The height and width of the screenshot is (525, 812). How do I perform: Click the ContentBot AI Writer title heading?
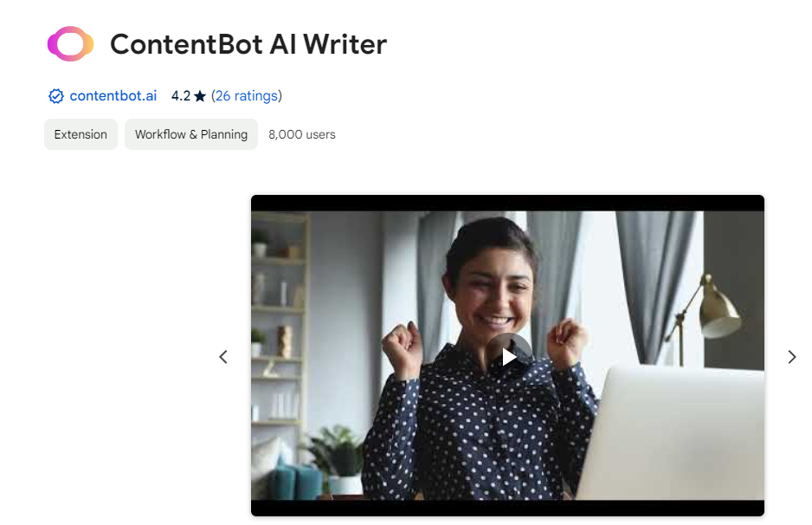pos(248,44)
